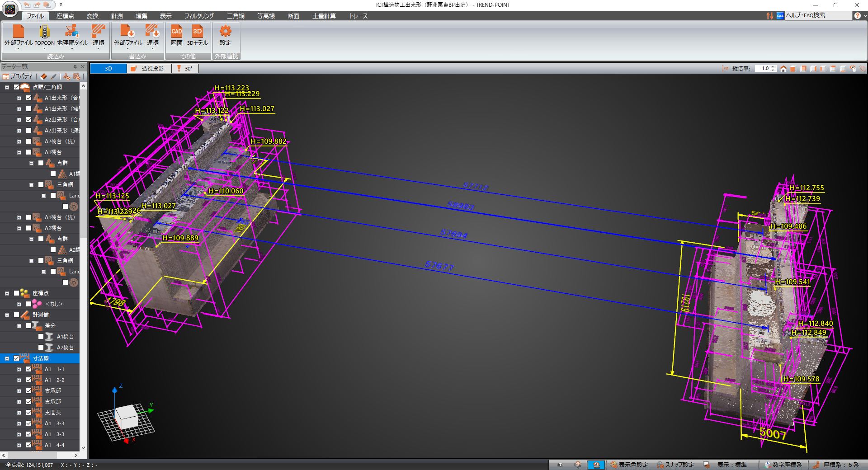The height and width of the screenshot is (470, 868).
Task: Click the 表示色設定 button
Action: click(x=629, y=465)
